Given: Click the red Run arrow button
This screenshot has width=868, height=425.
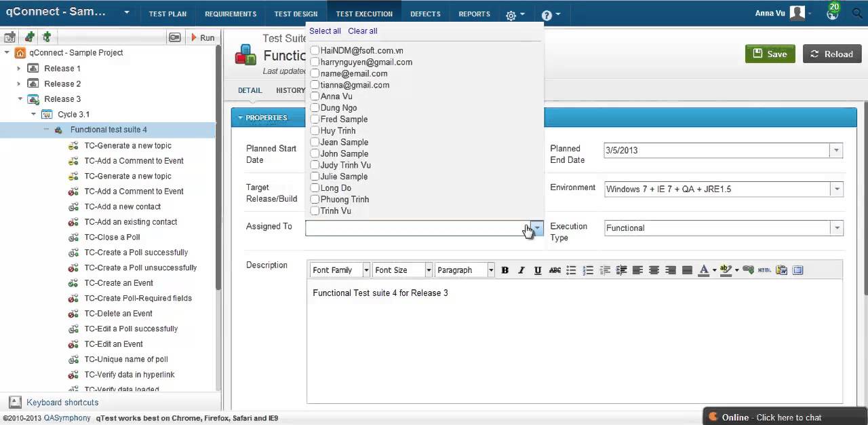Looking at the screenshot, I should (x=203, y=38).
